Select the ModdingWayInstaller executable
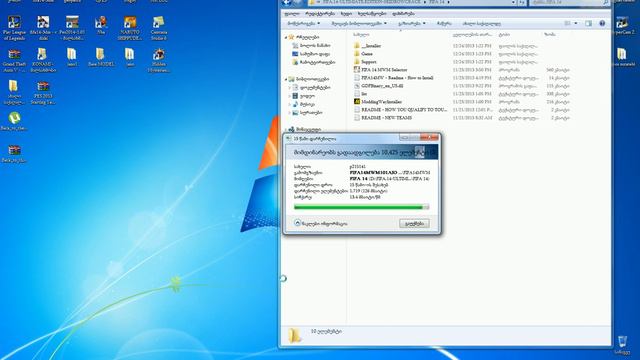The height and width of the screenshot is (360, 640). click(x=378, y=102)
